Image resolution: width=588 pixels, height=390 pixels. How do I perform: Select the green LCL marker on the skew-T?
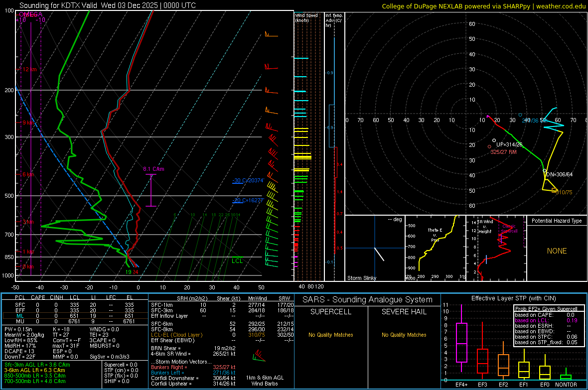click(x=237, y=260)
